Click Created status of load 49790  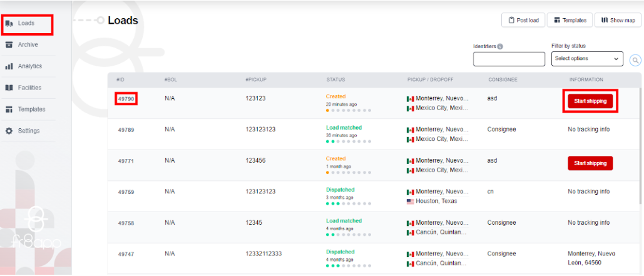pos(335,96)
